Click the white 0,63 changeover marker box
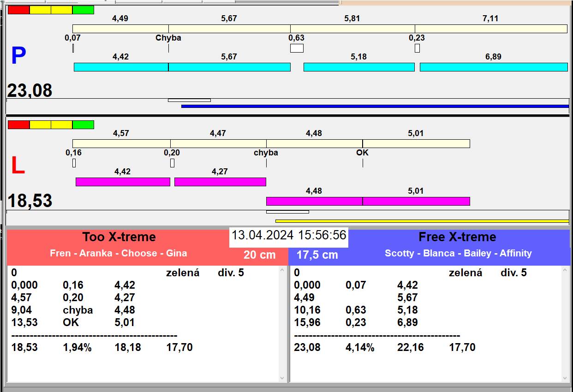This screenshot has width=573, height=392. [297, 48]
